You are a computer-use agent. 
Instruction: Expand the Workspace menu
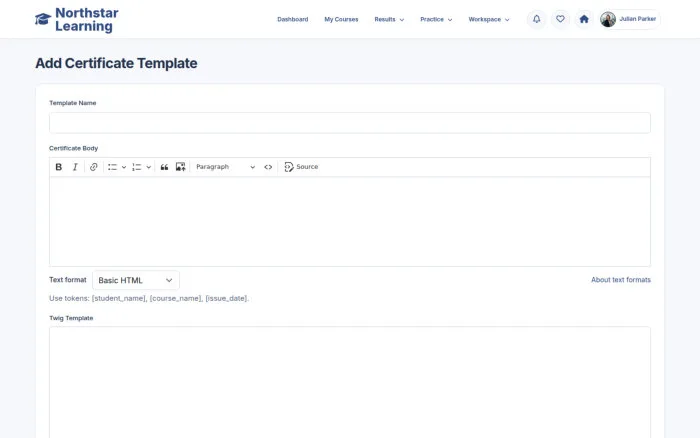point(488,19)
